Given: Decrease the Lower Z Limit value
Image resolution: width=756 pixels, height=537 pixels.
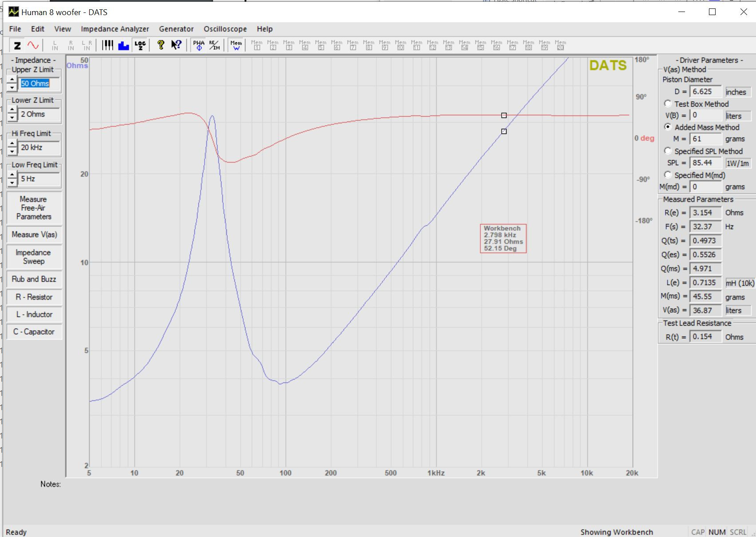Looking at the screenshot, I should 12,118.
